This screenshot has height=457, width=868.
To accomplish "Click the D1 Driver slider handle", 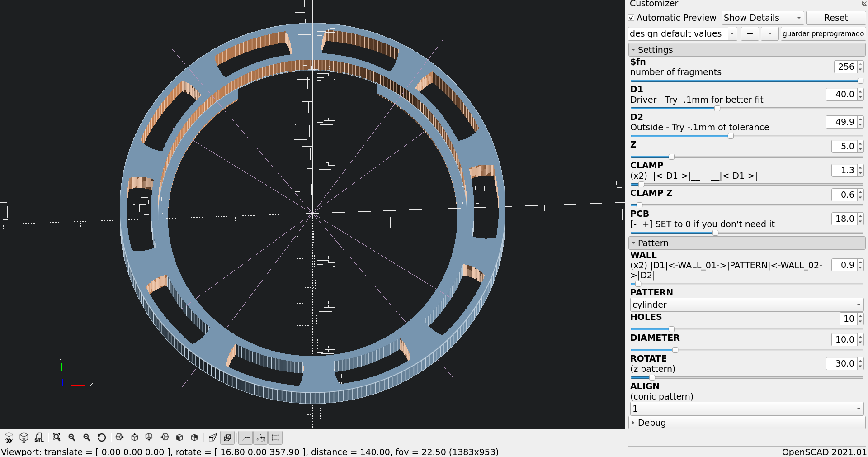I will click(x=717, y=108).
